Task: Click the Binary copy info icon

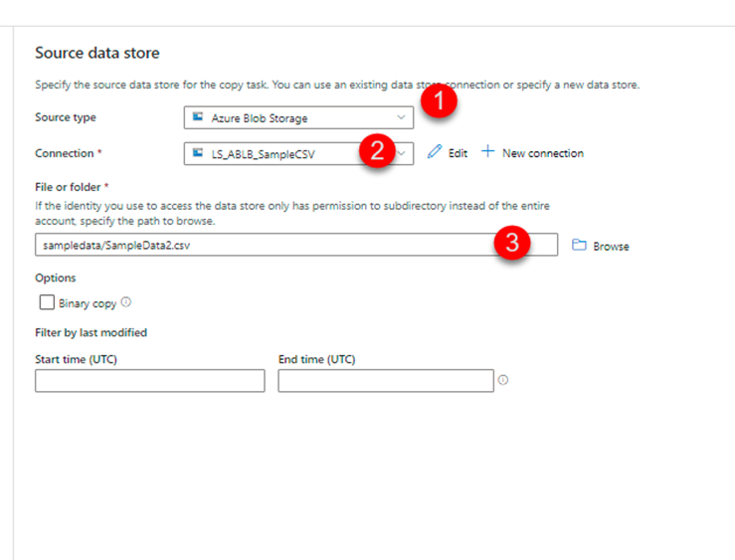Action: (126, 301)
